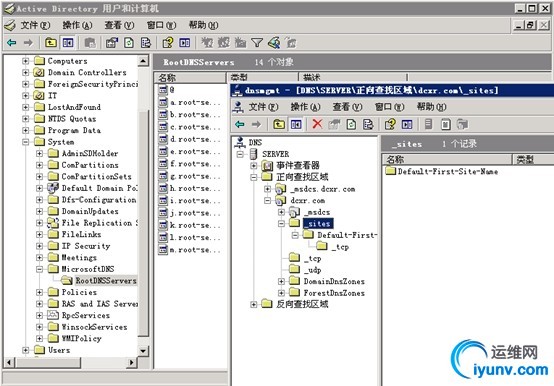
Task: Open 查看 menu in Active Directory window
Action: 119,25
